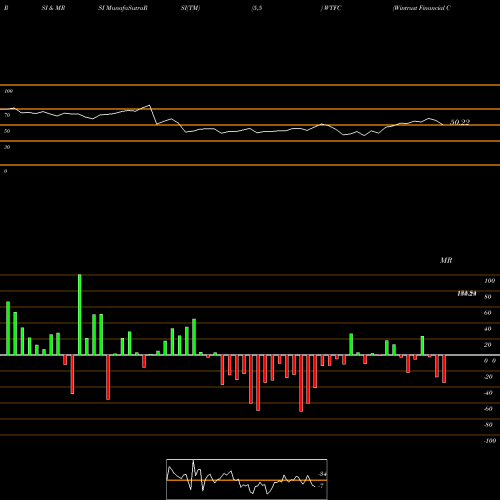
Task: Click the '100' label on the right MR axis
Action: [489, 281]
